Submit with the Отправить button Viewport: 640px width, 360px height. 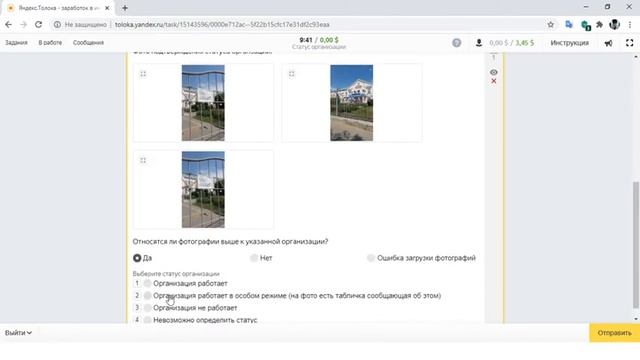614,333
